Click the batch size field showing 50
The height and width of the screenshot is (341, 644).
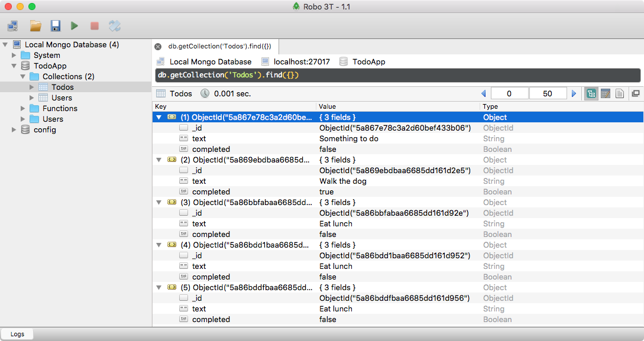(547, 93)
